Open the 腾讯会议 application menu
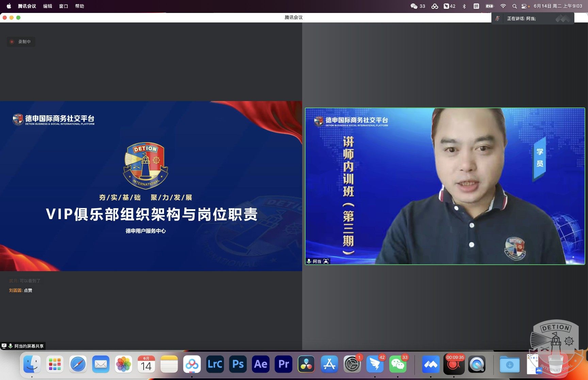This screenshot has width=588, height=380. point(27,6)
